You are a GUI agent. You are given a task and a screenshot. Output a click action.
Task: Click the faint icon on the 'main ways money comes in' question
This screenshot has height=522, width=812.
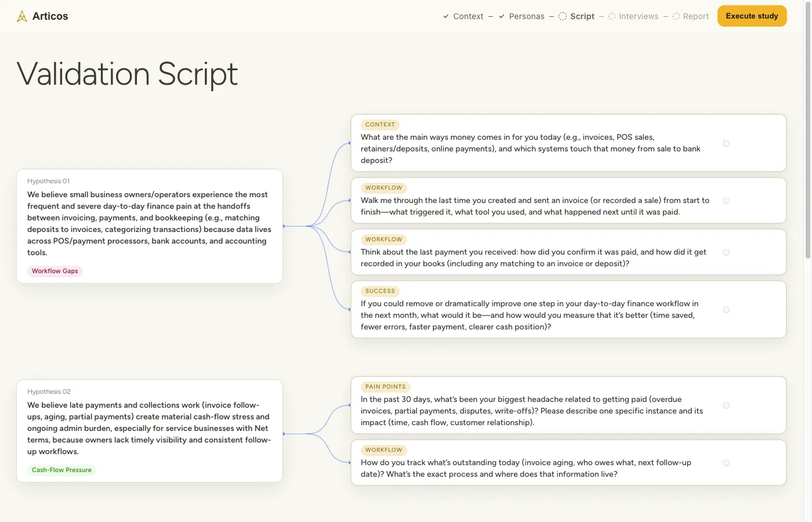[726, 143]
